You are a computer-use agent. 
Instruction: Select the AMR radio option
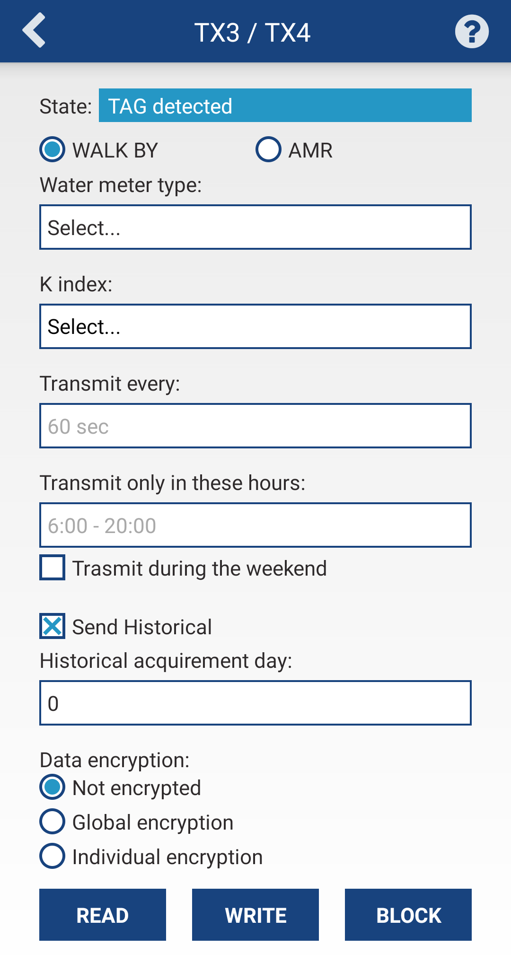click(x=268, y=149)
